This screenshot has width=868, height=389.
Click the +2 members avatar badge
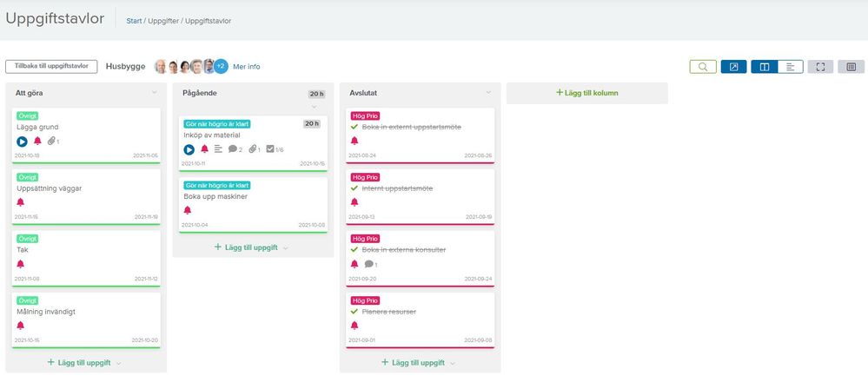[x=221, y=66]
